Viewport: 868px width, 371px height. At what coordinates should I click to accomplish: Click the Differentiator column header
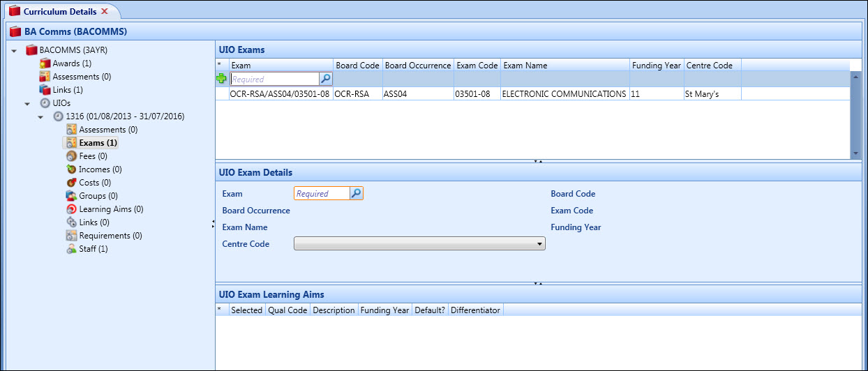tap(475, 310)
